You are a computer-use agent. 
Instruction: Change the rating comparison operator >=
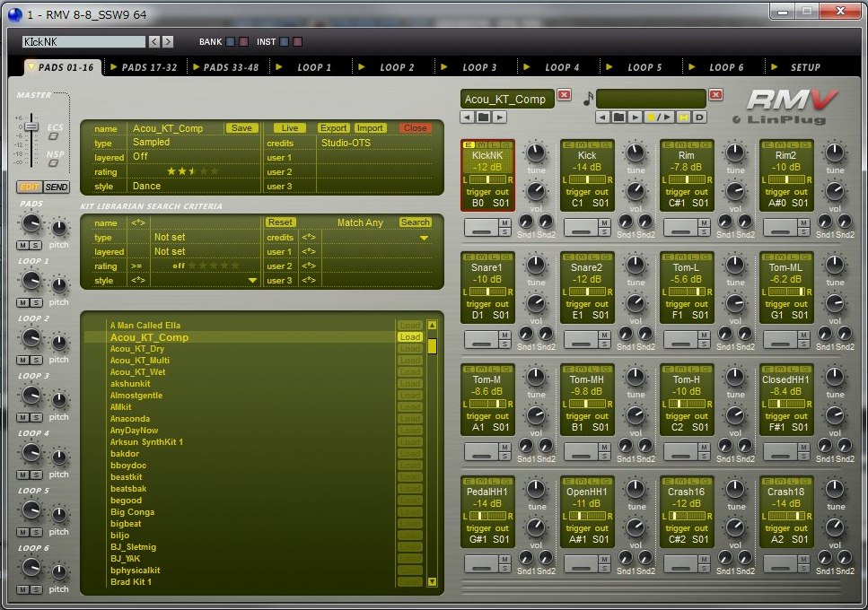[x=136, y=266]
